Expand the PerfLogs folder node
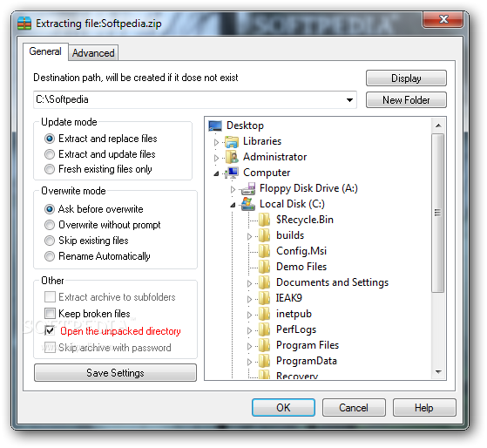This screenshot has height=448, width=487. (249, 330)
